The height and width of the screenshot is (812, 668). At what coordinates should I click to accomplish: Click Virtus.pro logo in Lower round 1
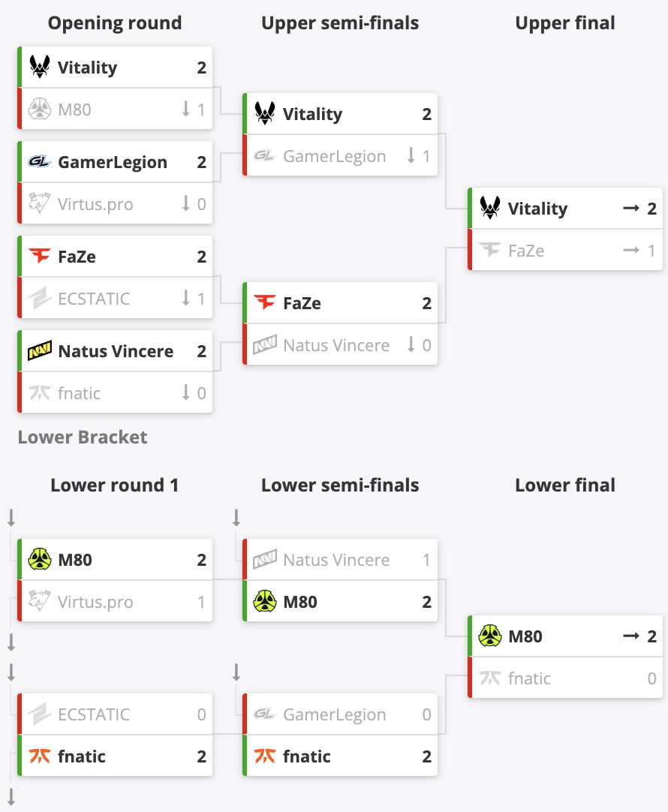[x=39, y=601]
